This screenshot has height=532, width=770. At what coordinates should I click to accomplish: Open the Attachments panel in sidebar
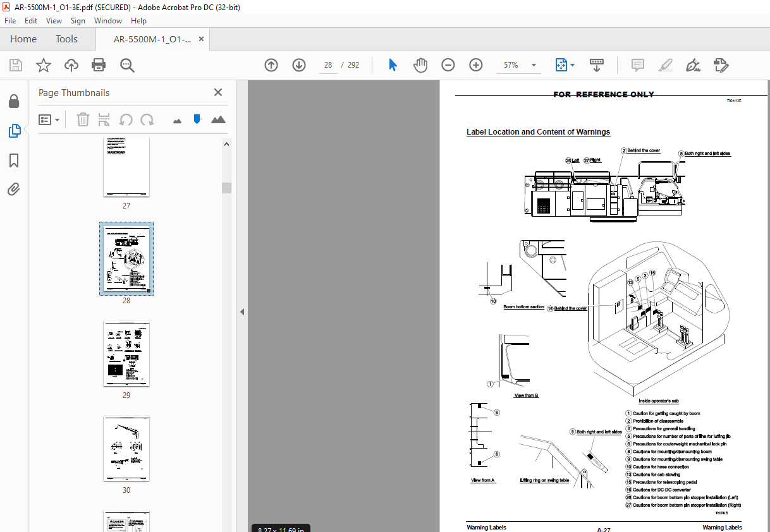click(14, 190)
